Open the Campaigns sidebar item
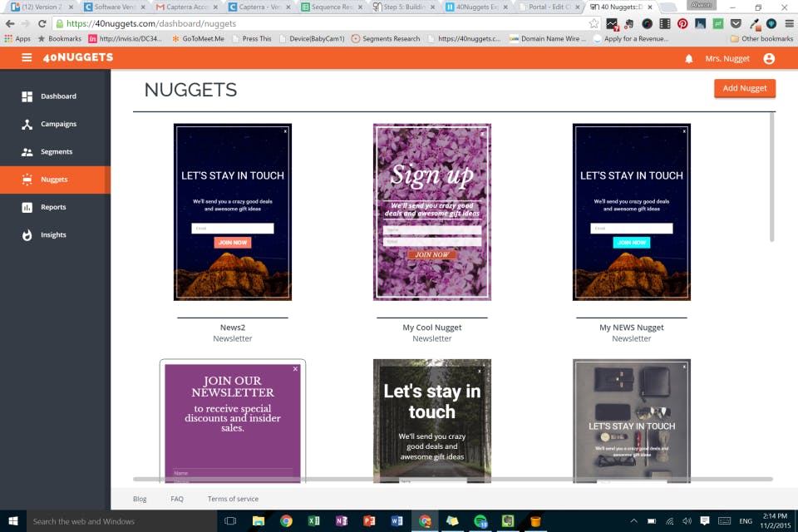This screenshot has height=532, width=798. (55, 124)
